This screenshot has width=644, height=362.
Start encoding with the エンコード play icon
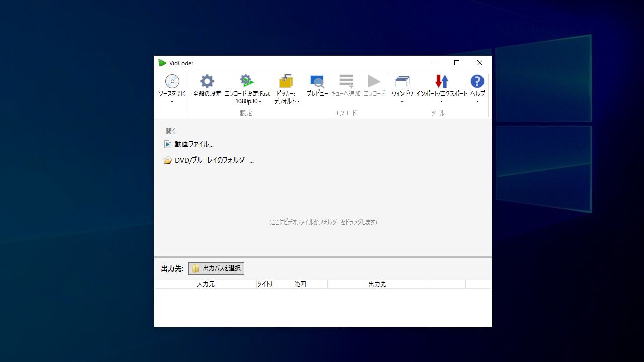(374, 81)
